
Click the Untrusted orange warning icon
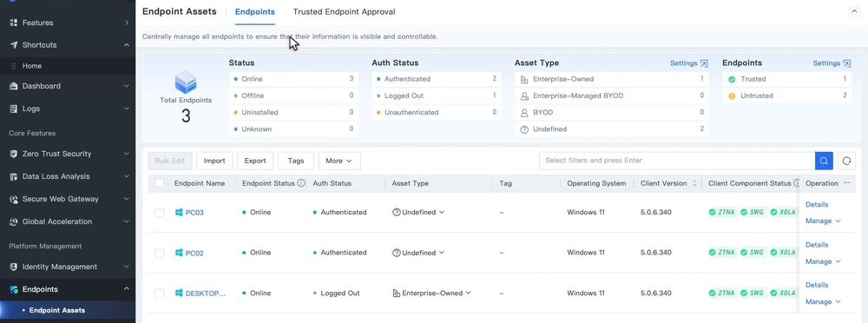coord(731,96)
